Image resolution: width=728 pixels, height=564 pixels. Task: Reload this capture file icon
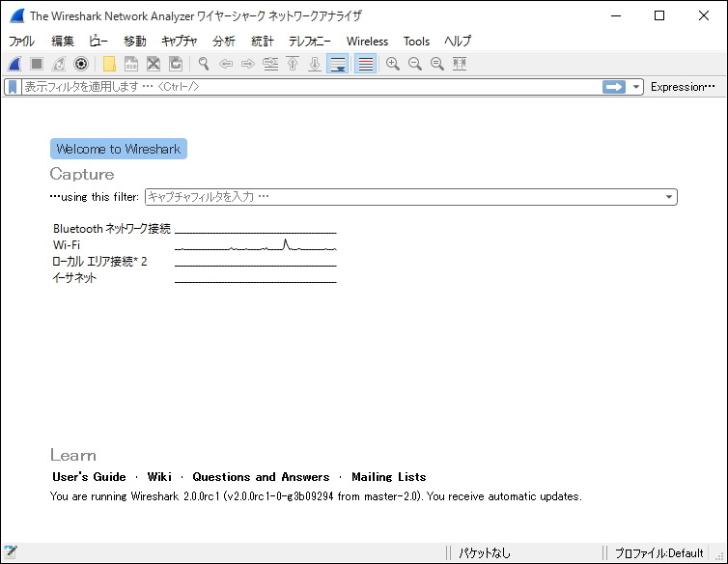click(176, 64)
